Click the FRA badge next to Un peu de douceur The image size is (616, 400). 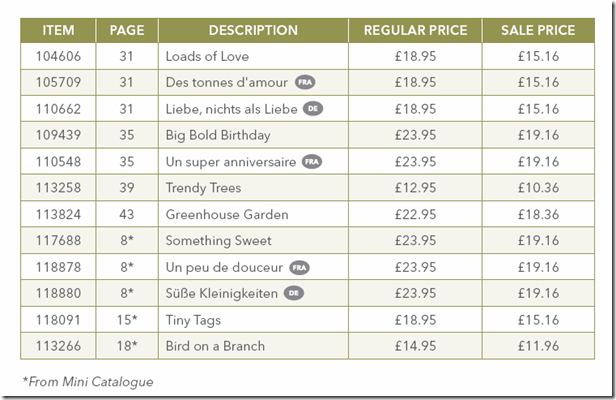click(300, 267)
